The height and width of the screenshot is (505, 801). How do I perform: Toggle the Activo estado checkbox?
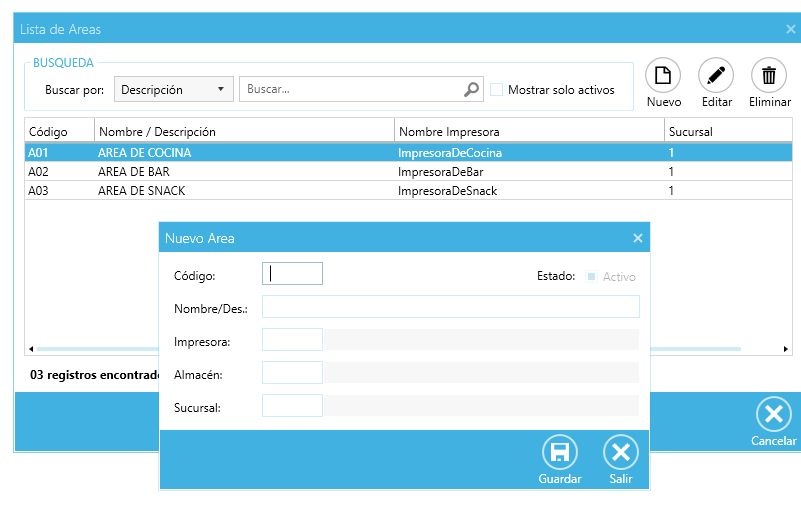[x=592, y=277]
